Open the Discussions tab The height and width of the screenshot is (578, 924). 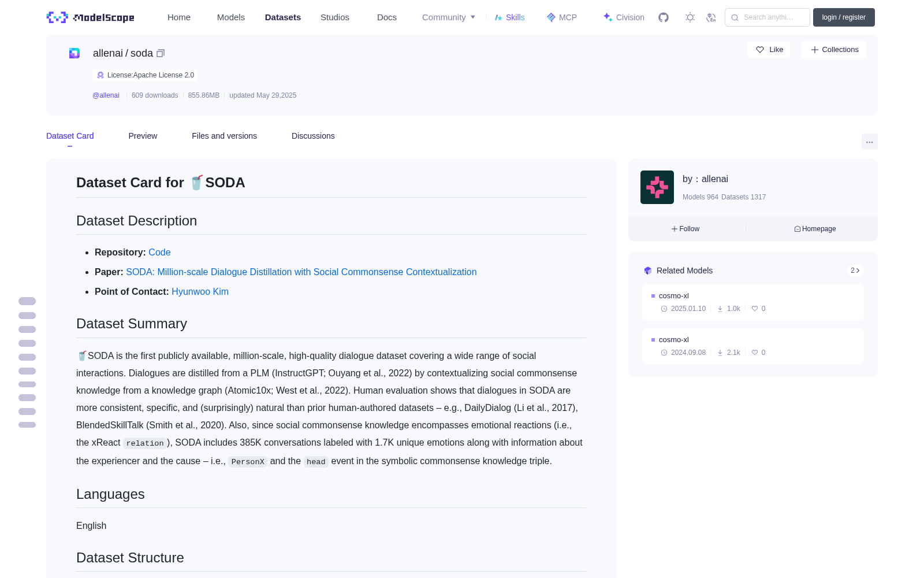(313, 136)
